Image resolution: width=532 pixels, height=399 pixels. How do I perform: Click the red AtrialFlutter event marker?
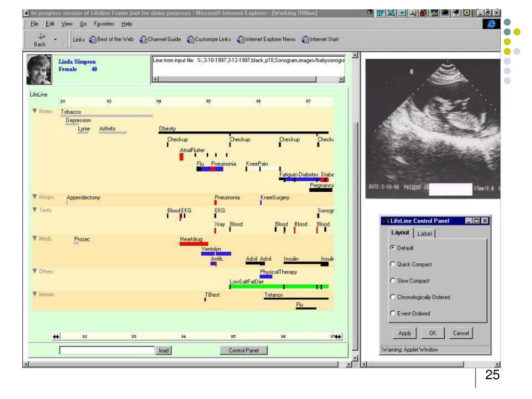pos(181,157)
